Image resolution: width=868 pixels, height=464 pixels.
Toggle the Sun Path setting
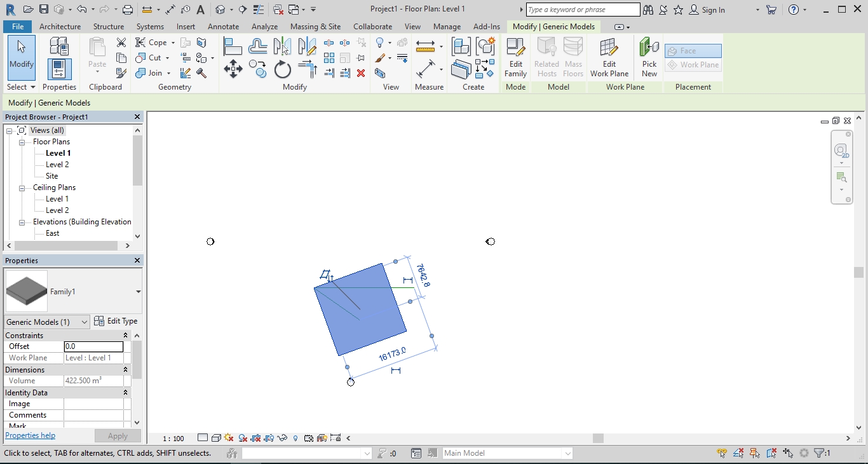[227, 438]
